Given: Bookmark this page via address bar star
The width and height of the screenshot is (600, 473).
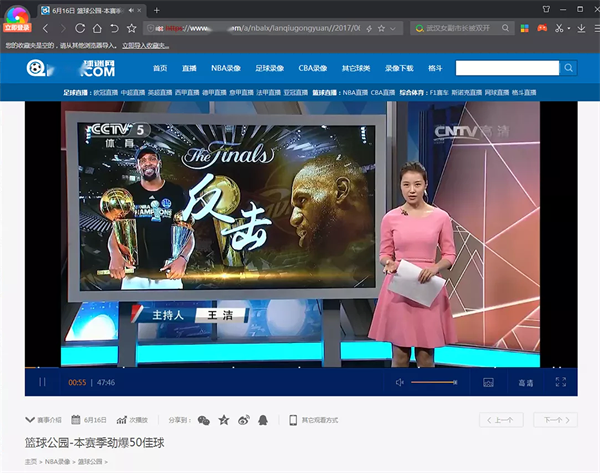Looking at the screenshot, I should [x=382, y=28].
